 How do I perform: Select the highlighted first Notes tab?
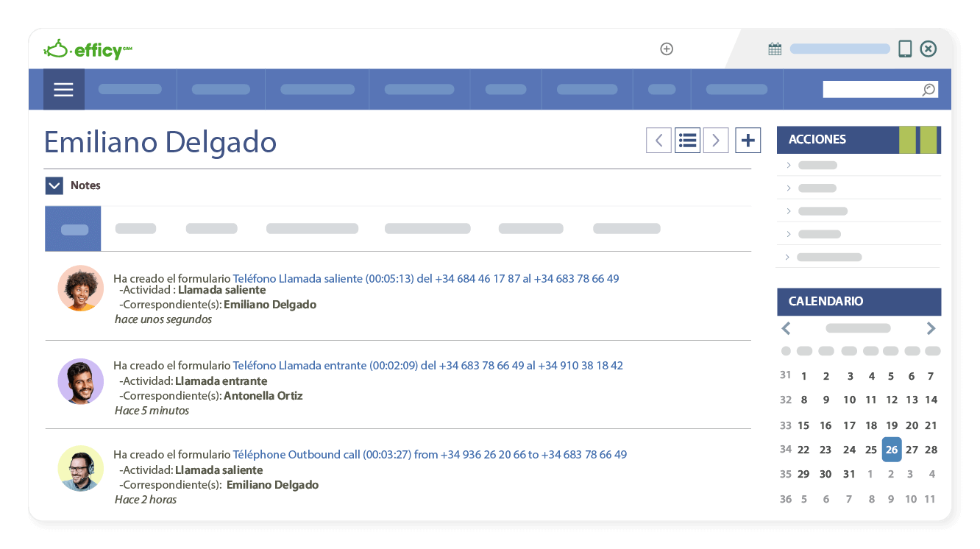pyautogui.click(x=73, y=228)
